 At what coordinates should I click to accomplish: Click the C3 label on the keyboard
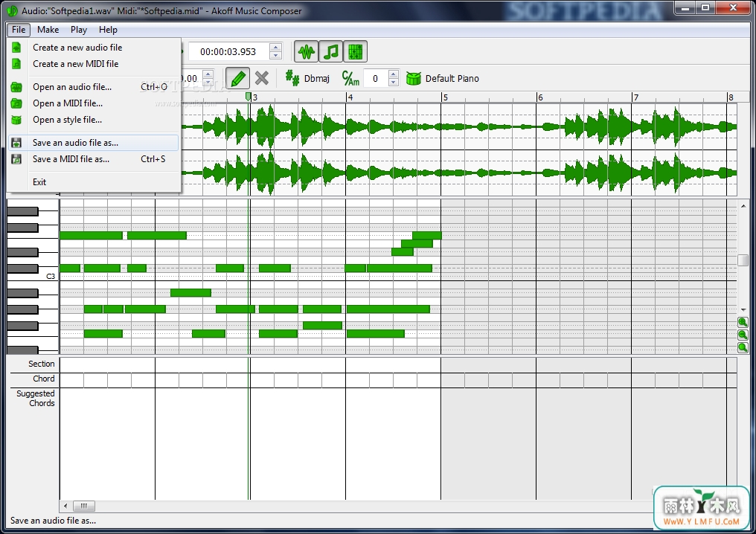tap(51, 277)
